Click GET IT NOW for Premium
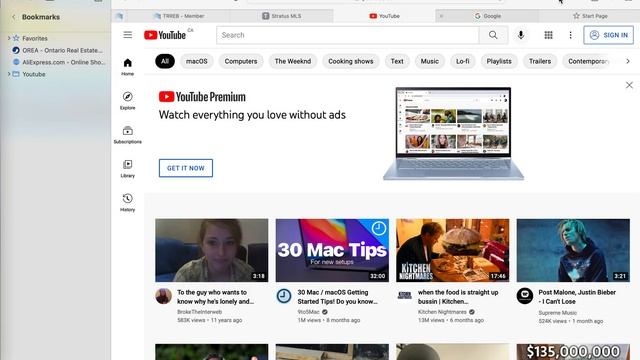 186,168
